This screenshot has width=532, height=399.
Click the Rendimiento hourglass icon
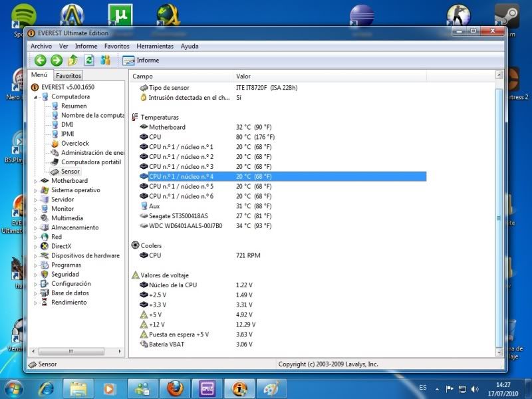45,303
